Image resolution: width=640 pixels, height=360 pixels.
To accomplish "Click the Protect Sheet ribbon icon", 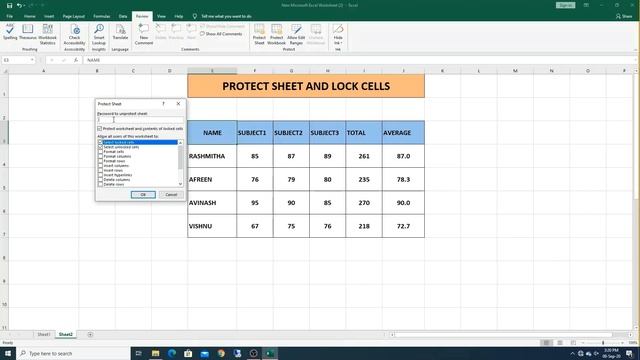I will 259,34.
